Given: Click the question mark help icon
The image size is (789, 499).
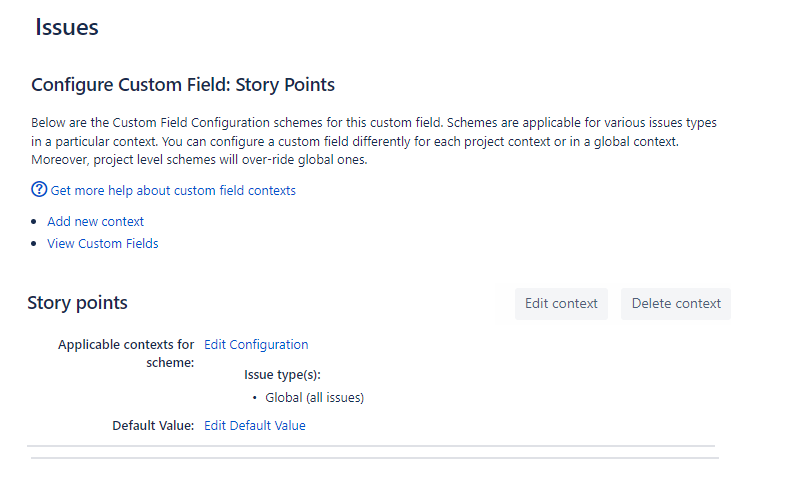Looking at the screenshot, I should coord(39,189).
